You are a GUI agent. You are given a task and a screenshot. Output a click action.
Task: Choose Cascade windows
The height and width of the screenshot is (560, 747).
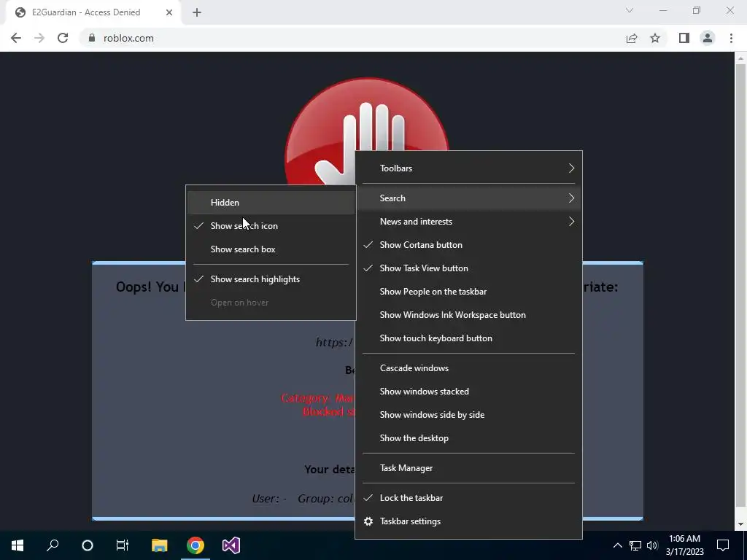click(468, 368)
